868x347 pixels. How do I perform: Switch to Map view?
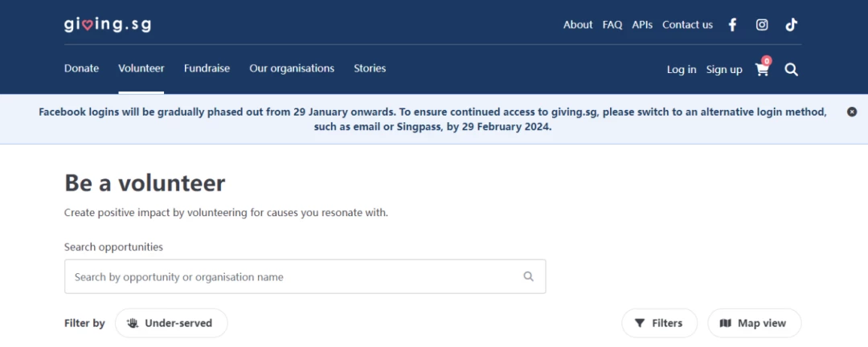pos(755,323)
